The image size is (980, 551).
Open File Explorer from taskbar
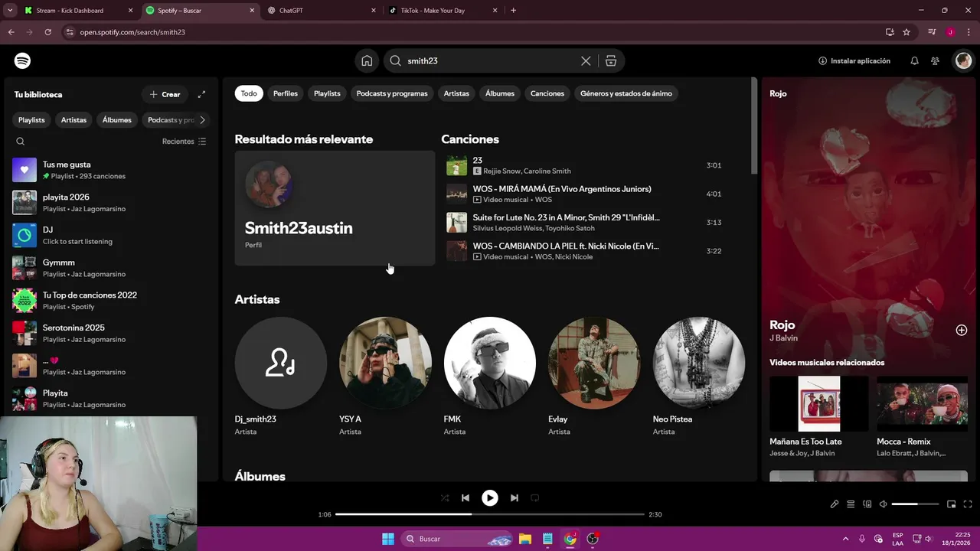click(x=525, y=539)
